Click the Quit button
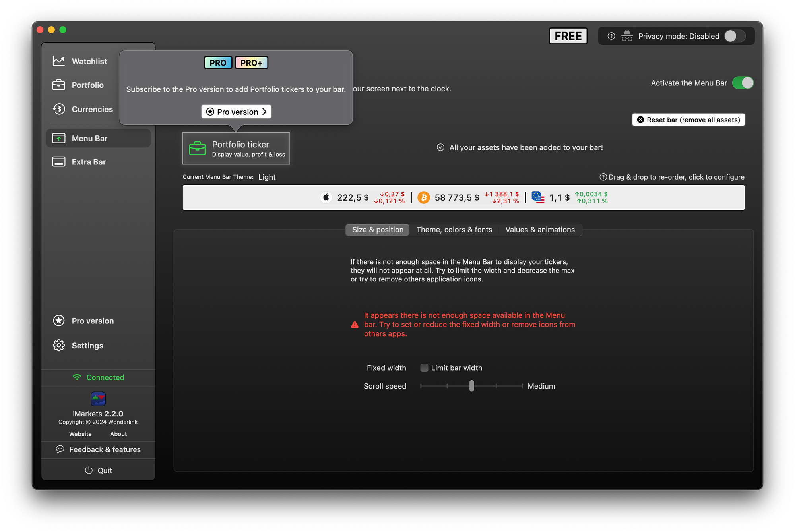The height and width of the screenshot is (532, 795). click(x=99, y=470)
